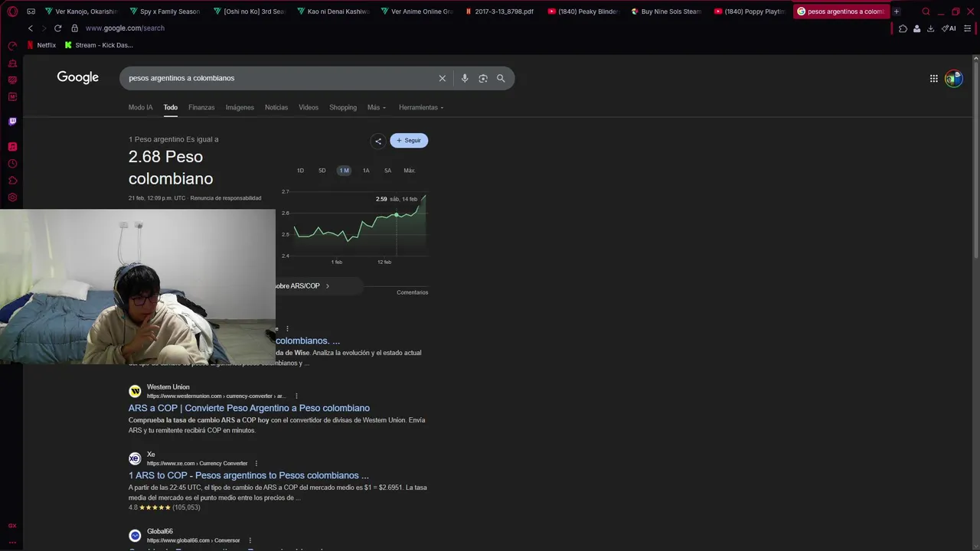Open the Netflix bookmark
The height and width of the screenshot is (551, 980).
pyautogui.click(x=41, y=45)
